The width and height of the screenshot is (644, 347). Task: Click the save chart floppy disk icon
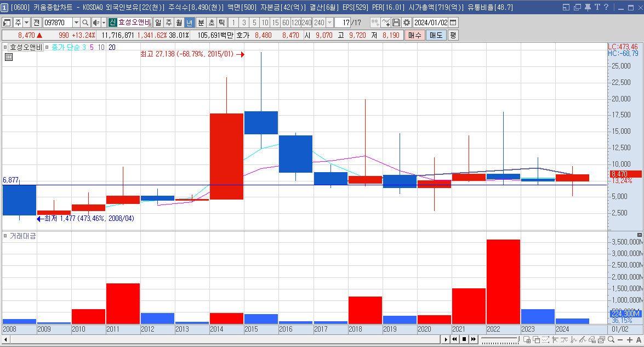coord(396,22)
